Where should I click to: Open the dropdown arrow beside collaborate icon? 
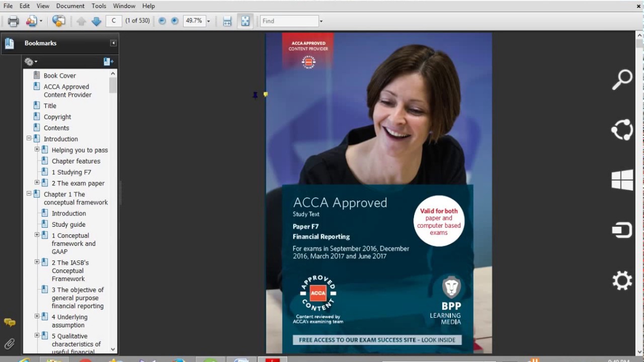41,21
